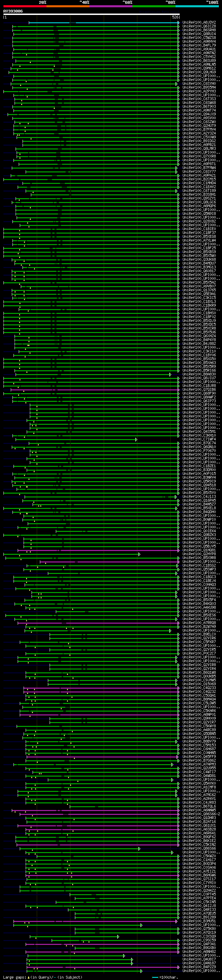Viewport: 222px width, 980px height.
Task: Follow the UniRef100_Q3UK68 link
Action: coord(199,260)
